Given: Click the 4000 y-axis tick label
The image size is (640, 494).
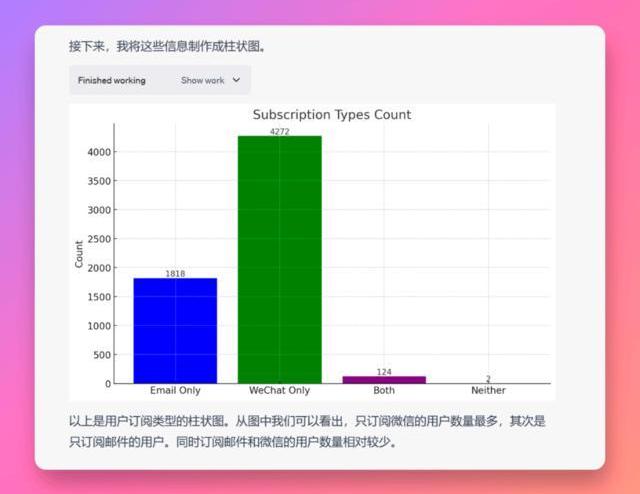Looking at the screenshot, I should [x=97, y=152].
